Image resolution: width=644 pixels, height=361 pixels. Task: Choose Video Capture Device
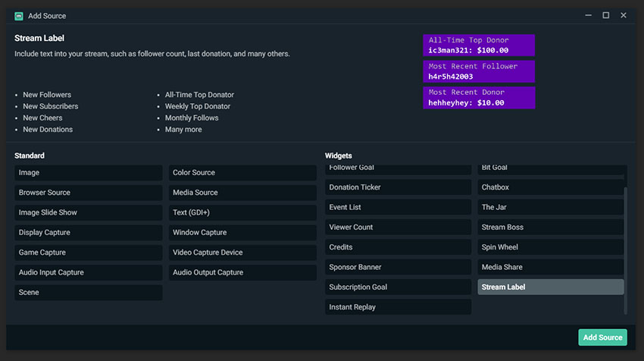[242, 253]
